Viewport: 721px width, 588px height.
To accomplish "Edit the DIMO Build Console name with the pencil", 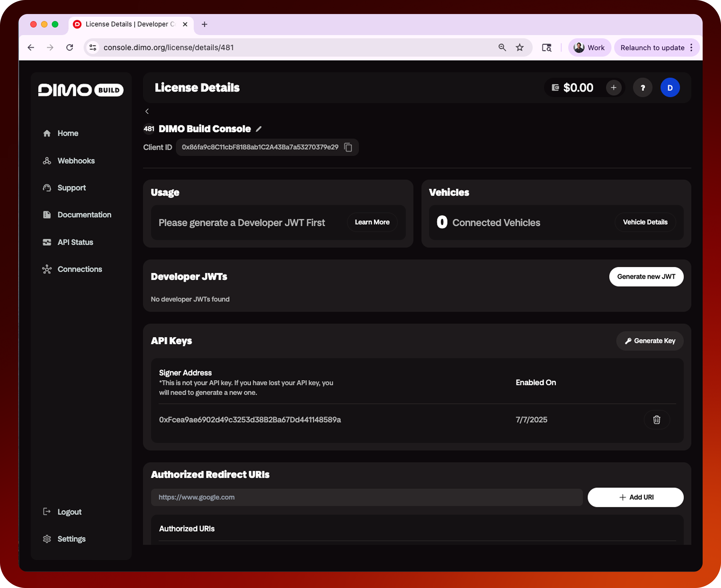I will click(259, 129).
